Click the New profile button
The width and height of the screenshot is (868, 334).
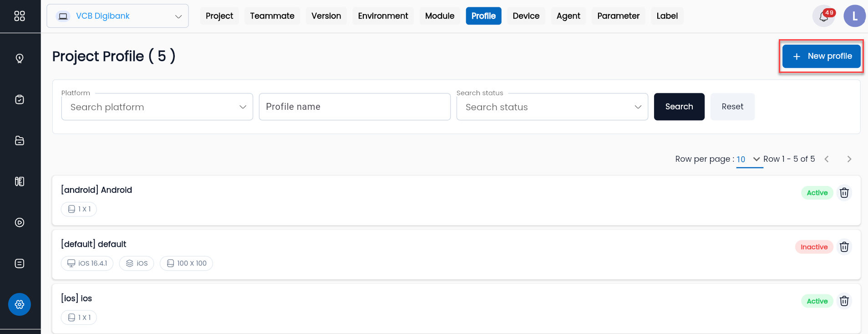point(822,56)
